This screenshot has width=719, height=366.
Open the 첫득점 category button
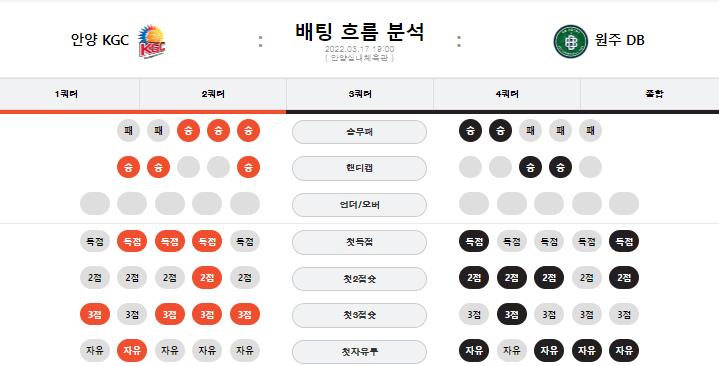(x=360, y=242)
